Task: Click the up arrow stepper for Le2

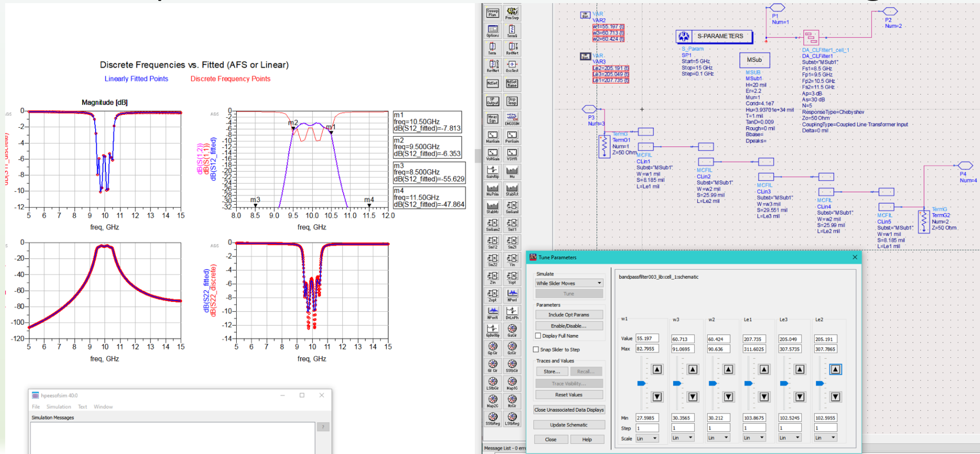Action: tap(835, 369)
